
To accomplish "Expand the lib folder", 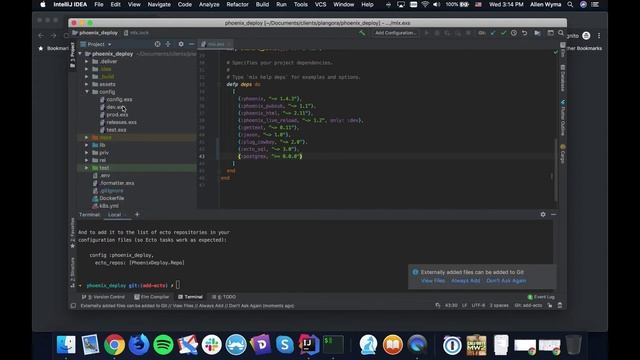I will tap(87, 145).
